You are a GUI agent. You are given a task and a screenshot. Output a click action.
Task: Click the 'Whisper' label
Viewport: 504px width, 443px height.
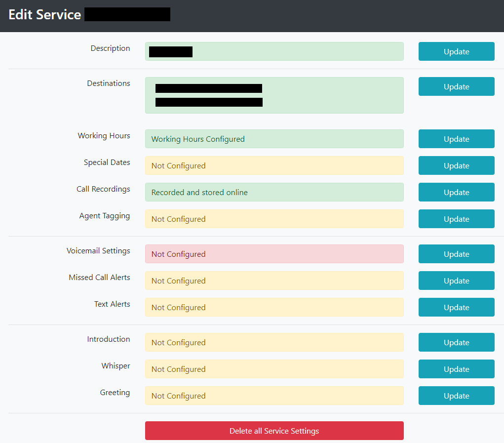click(x=116, y=366)
